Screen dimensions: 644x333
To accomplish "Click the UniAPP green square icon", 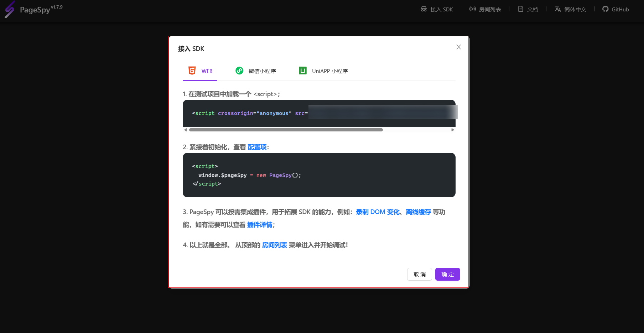I will (x=303, y=71).
